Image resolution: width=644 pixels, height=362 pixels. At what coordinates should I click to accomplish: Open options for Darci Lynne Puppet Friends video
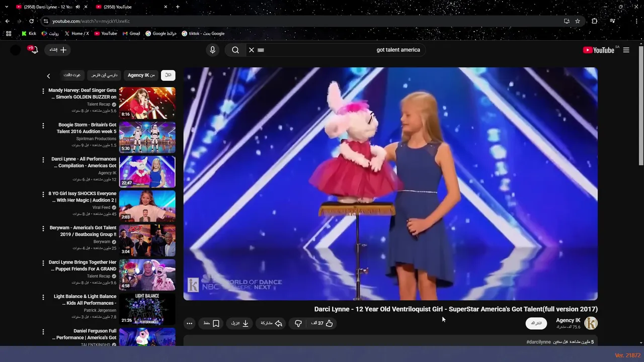pyautogui.click(x=43, y=263)
